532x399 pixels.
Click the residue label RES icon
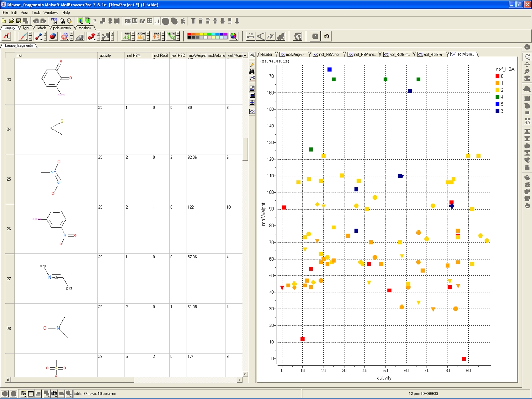(x=126, y=36)
